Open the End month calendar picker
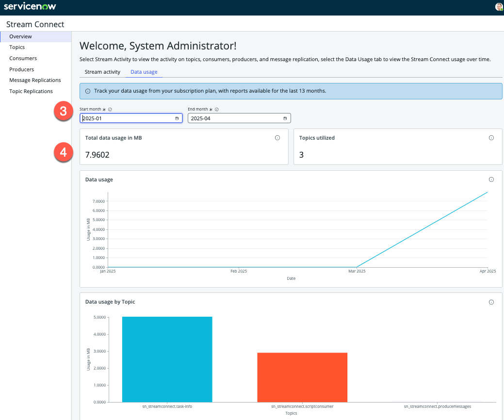The image size is (504, 420). [x=285, y=118]
